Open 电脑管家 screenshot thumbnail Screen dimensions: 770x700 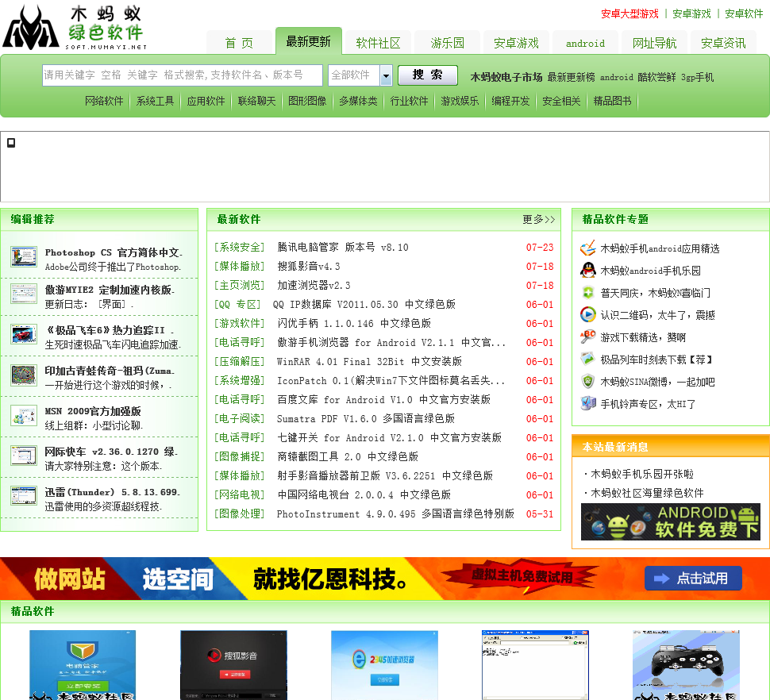(83, 665)
